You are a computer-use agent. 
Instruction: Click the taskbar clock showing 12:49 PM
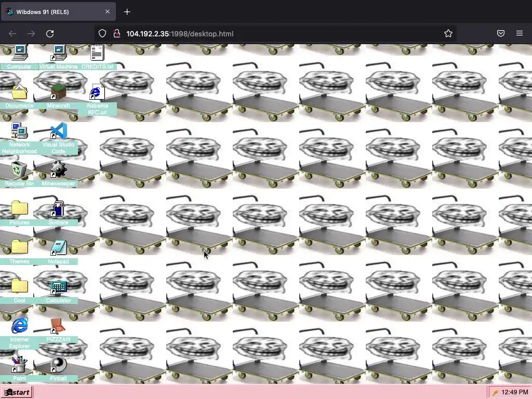[x=515, y=393]
